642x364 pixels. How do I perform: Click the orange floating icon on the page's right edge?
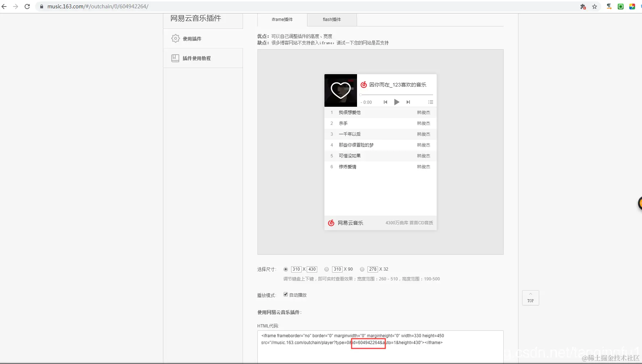click(x=640, y=203)
